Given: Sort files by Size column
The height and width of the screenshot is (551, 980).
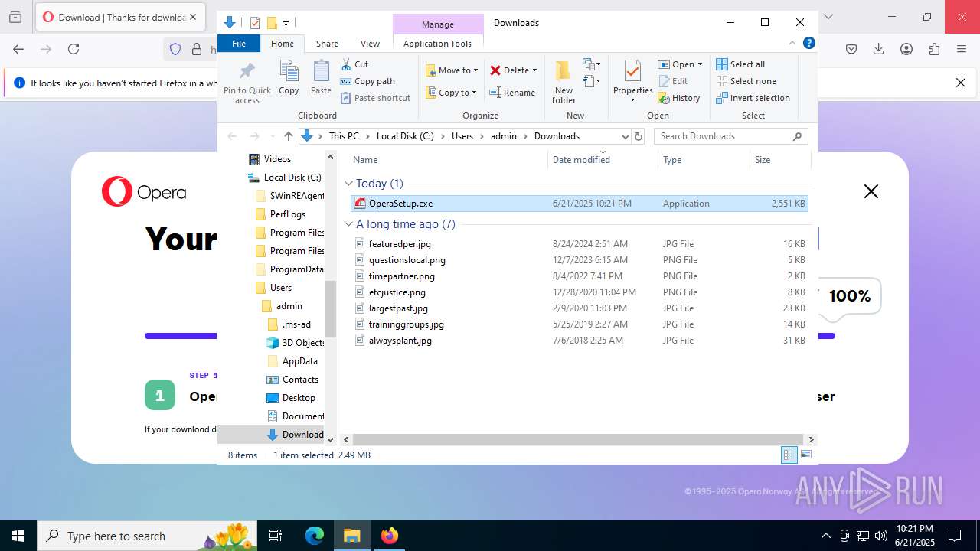Looking at the screenshot, I should (x=780, y=159).
